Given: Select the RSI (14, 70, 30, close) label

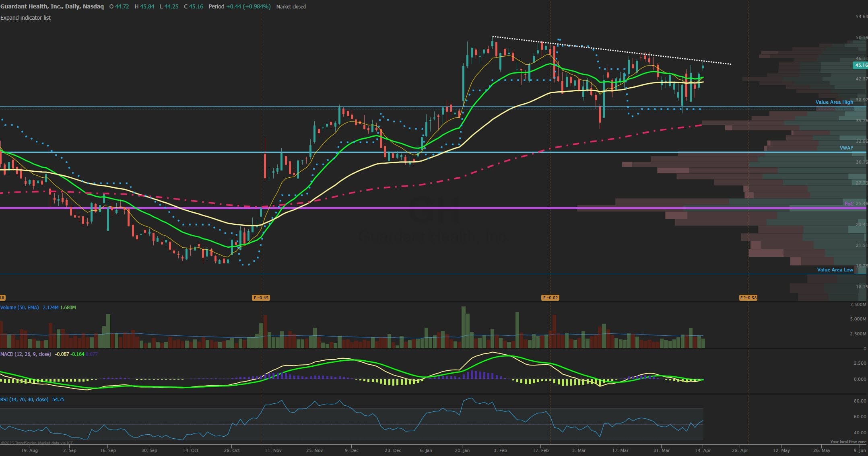Looking at the screenshot, I should (24, 399).
